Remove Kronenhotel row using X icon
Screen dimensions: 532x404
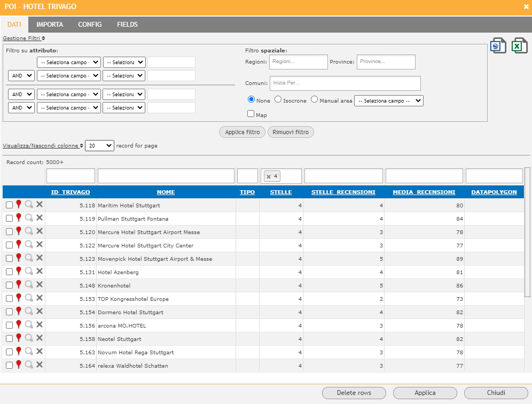(x=40, y=284)
